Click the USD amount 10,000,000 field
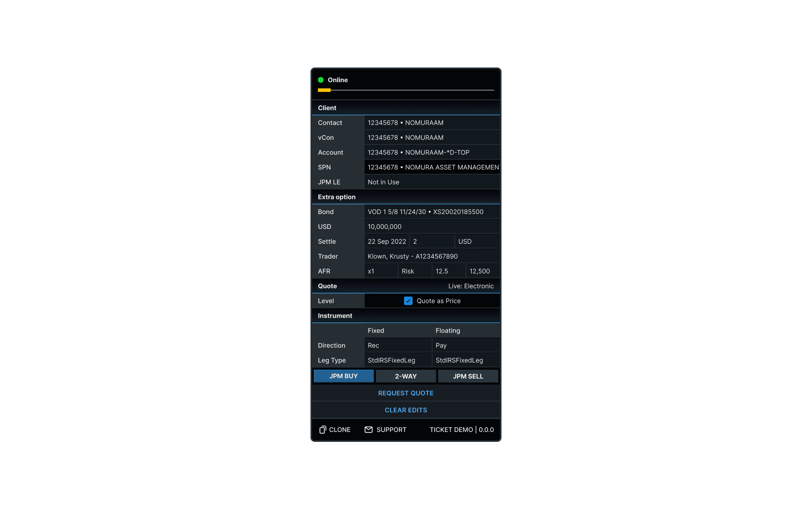 tap(431, 227)
